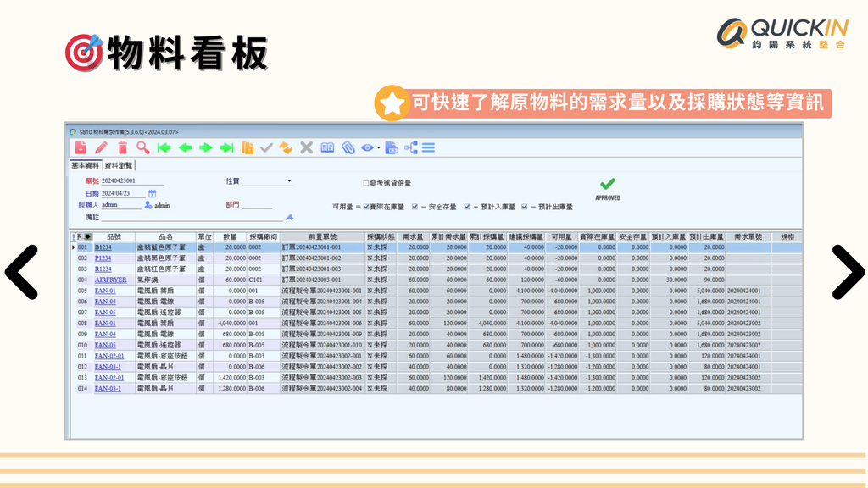Image resolution: width=868 pixels, height=488 pixels.
Task: Select cell 訂單20240423003-001
Action: [323, 280]
